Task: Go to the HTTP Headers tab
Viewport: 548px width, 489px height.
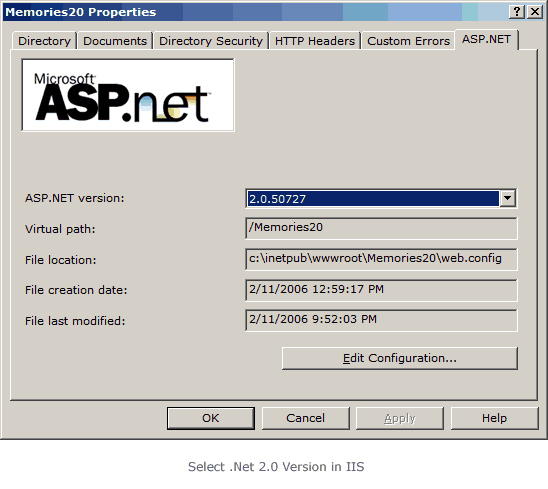Action: (315, 41)
